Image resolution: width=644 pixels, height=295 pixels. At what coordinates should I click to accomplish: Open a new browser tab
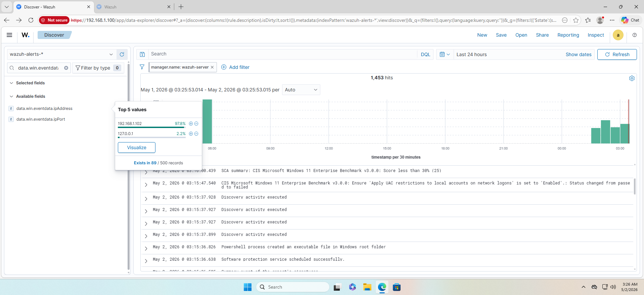(x=181, y=7)
